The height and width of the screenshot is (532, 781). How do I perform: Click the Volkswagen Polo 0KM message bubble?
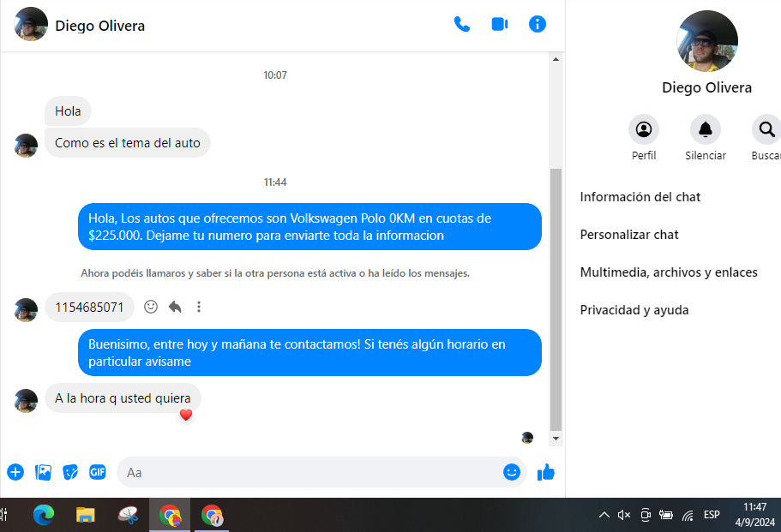pyautogui.click(x=309, y=226)
